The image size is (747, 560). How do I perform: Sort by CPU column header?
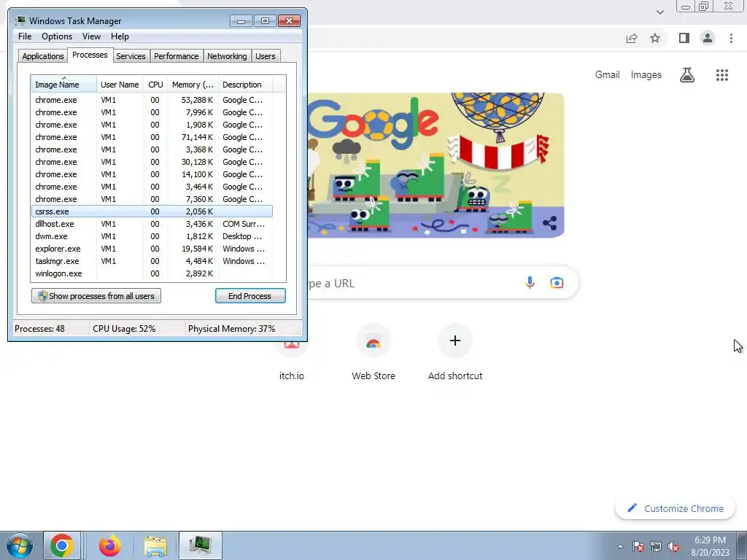155,85
